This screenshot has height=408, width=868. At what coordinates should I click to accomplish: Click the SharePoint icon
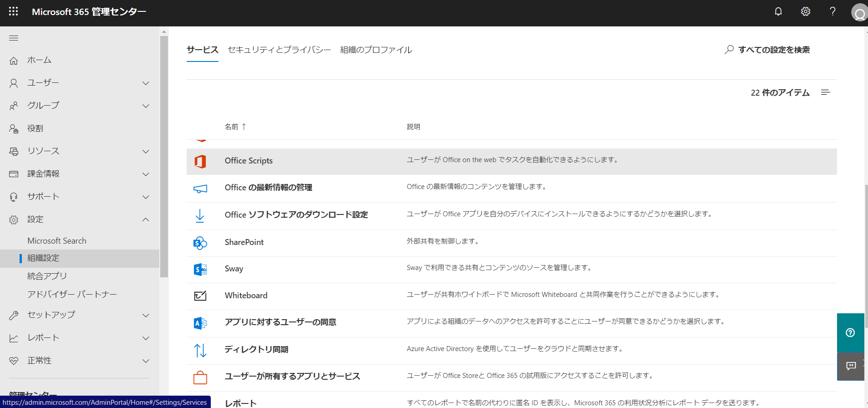[200, 243]
